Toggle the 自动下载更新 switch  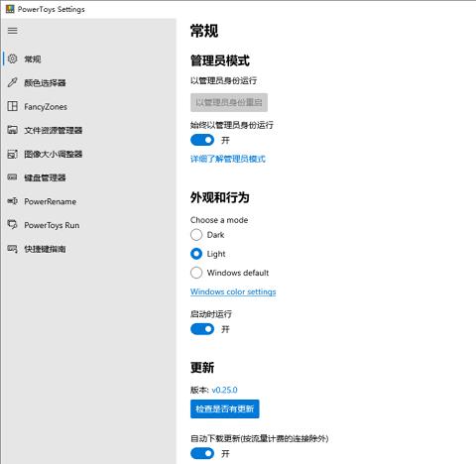tap(202, 453)
